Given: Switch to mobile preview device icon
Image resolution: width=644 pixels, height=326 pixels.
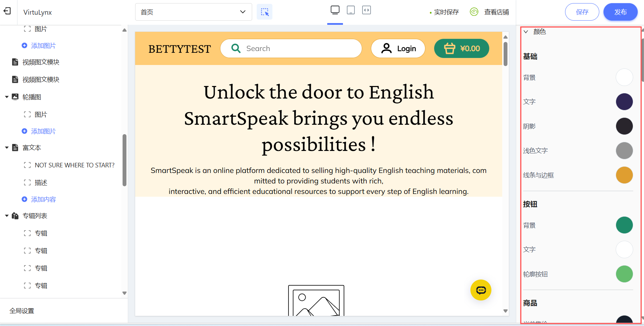Looking at the screenshot, I should [351, 10].
